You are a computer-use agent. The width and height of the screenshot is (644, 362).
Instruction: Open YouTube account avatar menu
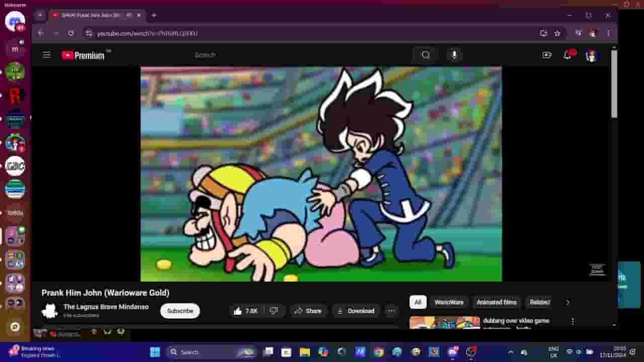(x=591, y=55)
